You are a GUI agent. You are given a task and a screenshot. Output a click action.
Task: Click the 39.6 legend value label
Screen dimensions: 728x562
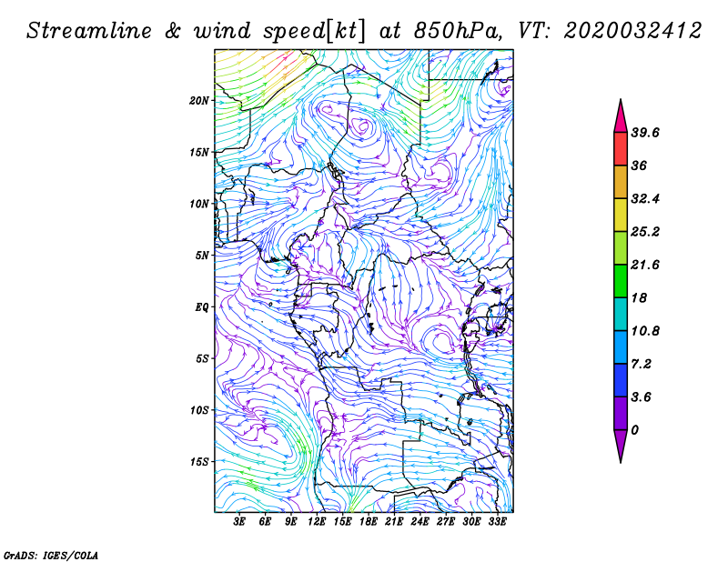645,133
